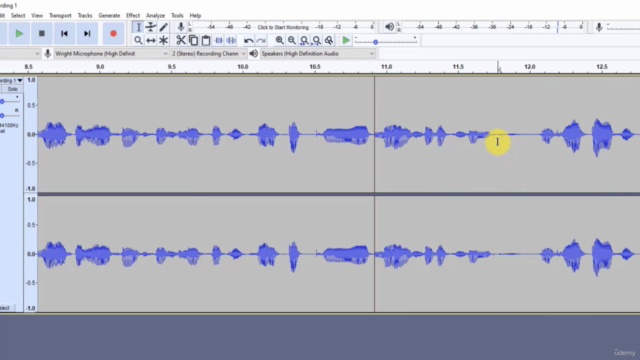640x360 pixels.
Task: Open the View menu
Action: pyautogui.click(x=37, y=16)
